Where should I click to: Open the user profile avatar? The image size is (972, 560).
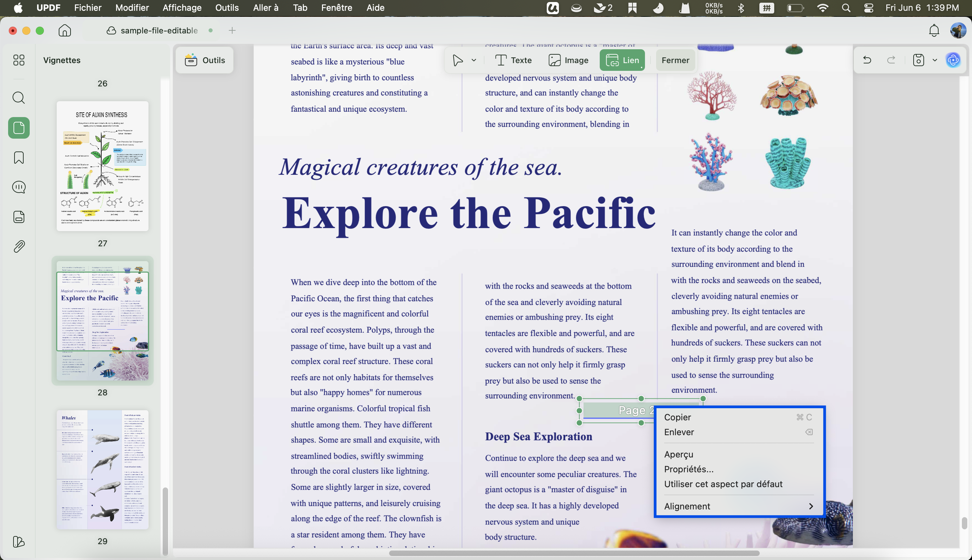958,30
